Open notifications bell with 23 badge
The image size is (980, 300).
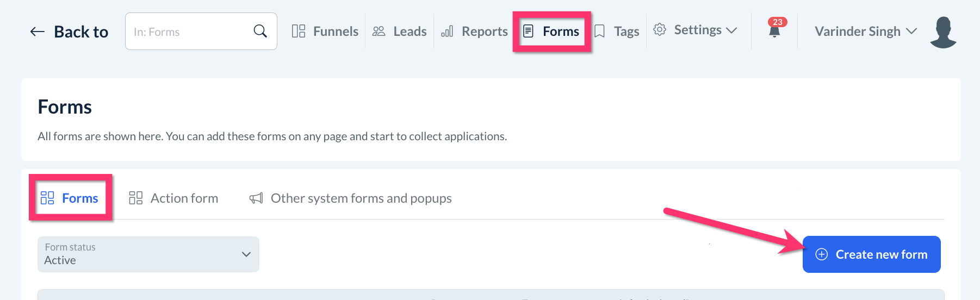774,30
